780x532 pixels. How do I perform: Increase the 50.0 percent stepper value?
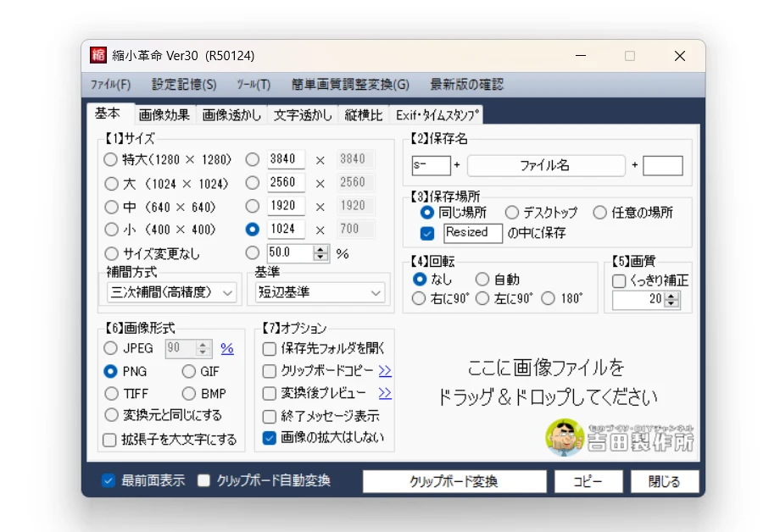pyautogui.click(x=320, y=249)
